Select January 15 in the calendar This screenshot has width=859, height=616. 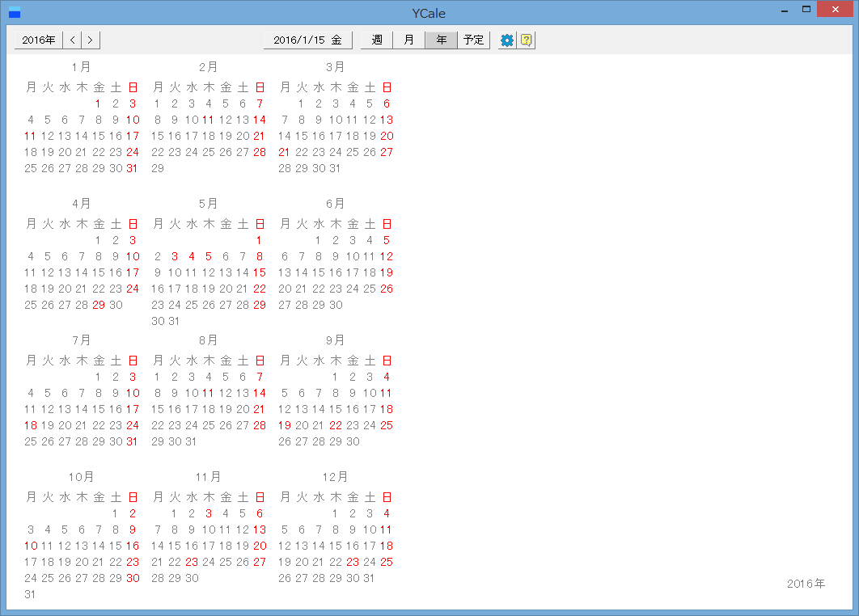point(98,136)
